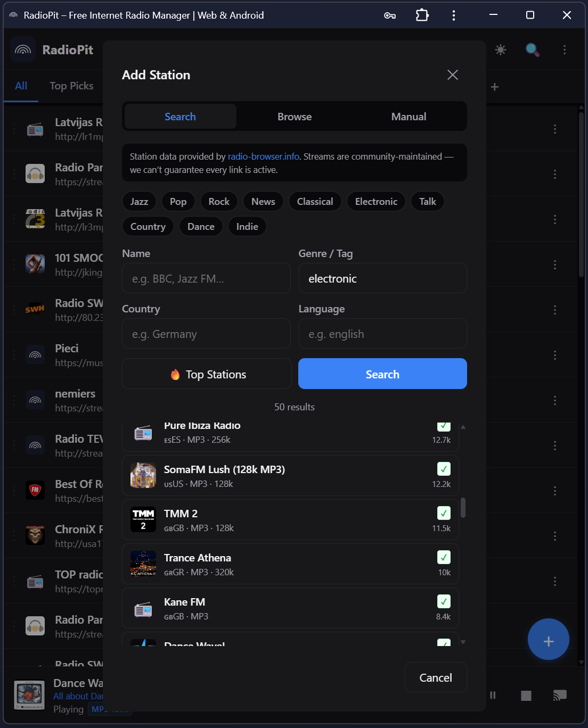Open options menu for Latvijas Radio 1 row
Viewport: 588px width, 728px height.
[554, 129]
